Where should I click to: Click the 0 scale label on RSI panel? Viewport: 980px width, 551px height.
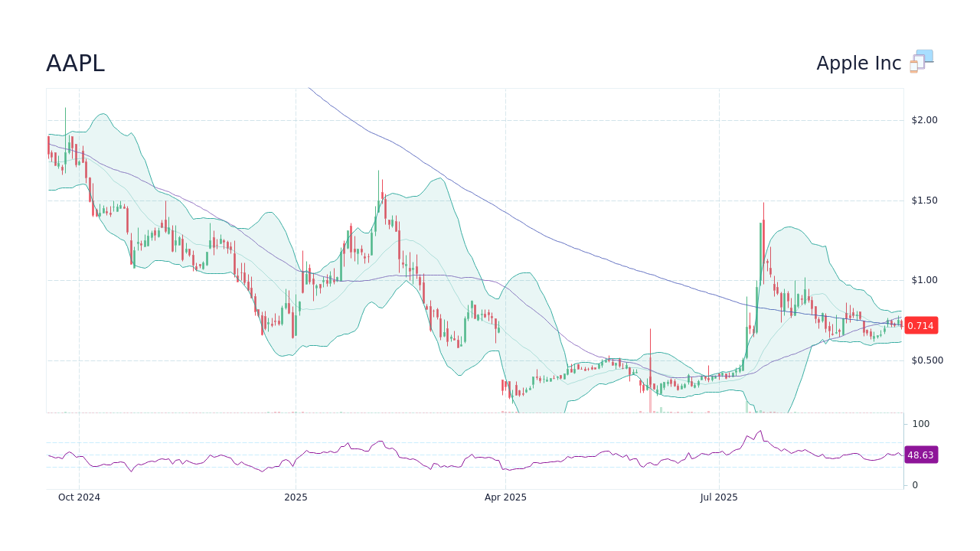pos(914,484)
